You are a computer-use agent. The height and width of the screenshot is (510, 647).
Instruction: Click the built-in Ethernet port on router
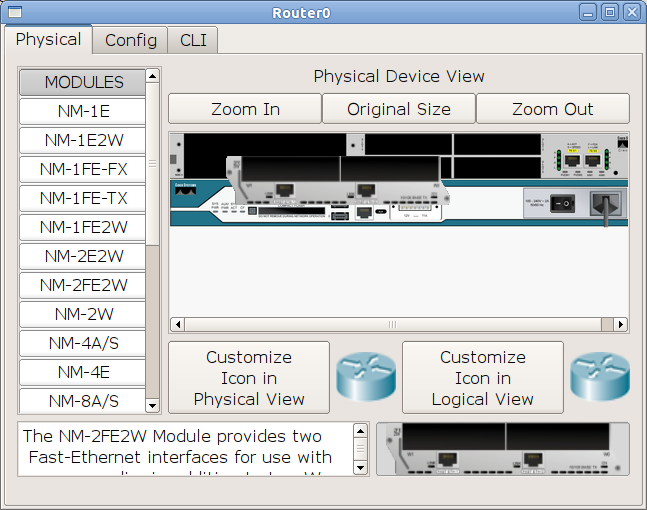364,212
